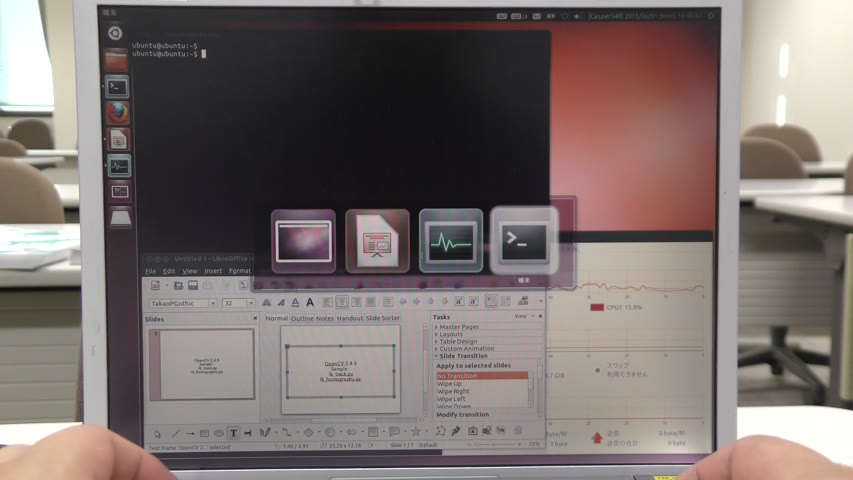Open the Fontwork Gallery icon
Image resolution: width=853 pixels, height=480 pixels.
473,431
